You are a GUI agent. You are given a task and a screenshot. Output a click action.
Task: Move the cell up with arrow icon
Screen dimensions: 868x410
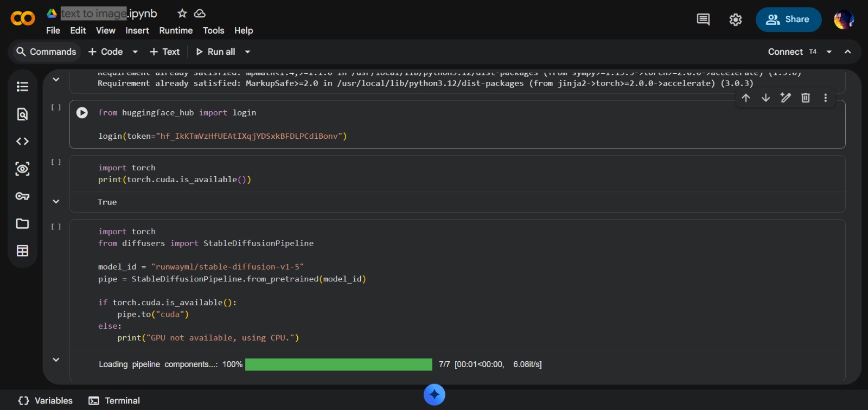pos(746,98)
